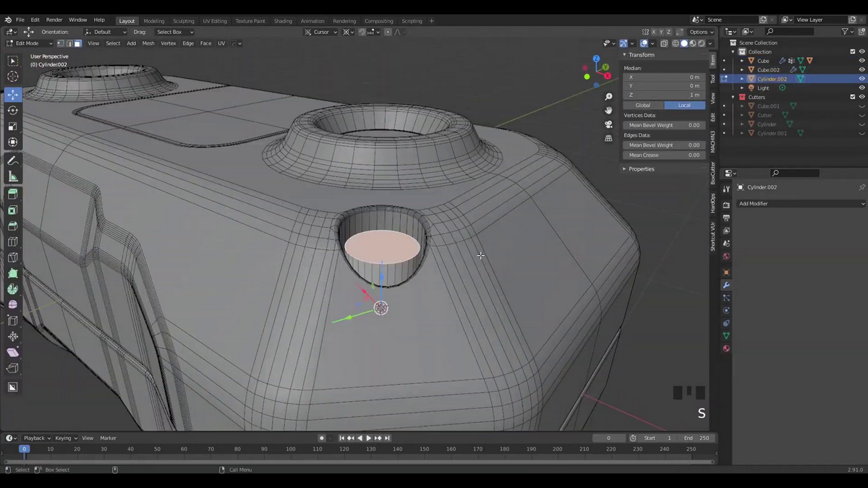Open the Edit Mode dropdown

pos(30,43)
